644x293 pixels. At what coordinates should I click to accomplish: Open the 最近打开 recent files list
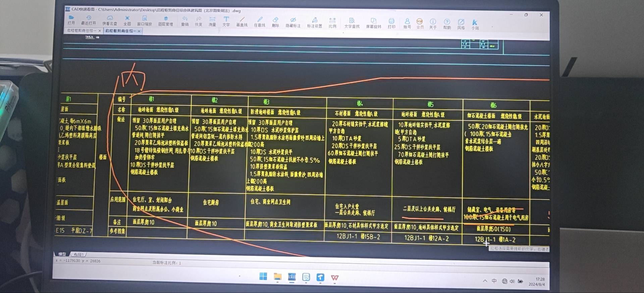89,20
